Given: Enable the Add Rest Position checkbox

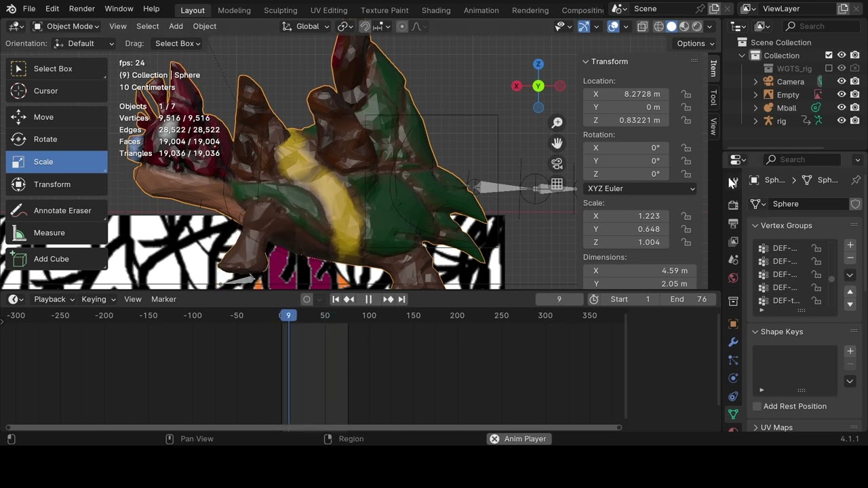Looking at the screenshot, I should [x=757, y=406].
